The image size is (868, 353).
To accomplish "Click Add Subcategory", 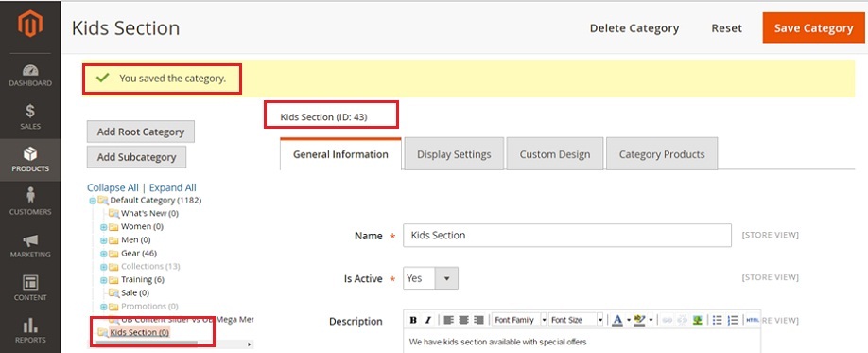I will tap(136, 157).
